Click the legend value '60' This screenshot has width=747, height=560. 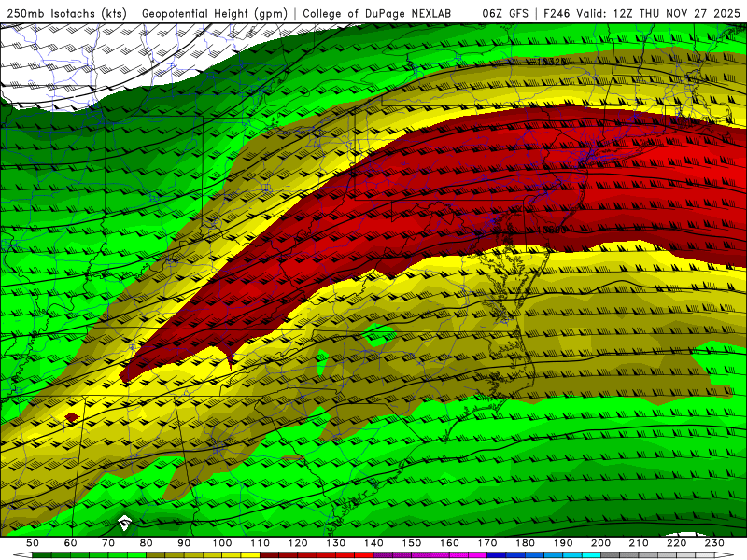71,543
